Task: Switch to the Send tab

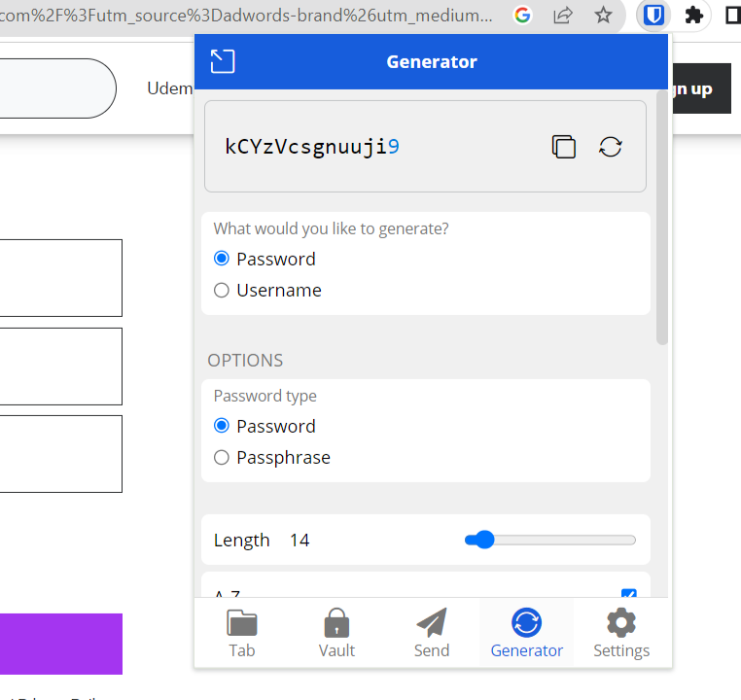Action: click(x=432, y=633)
